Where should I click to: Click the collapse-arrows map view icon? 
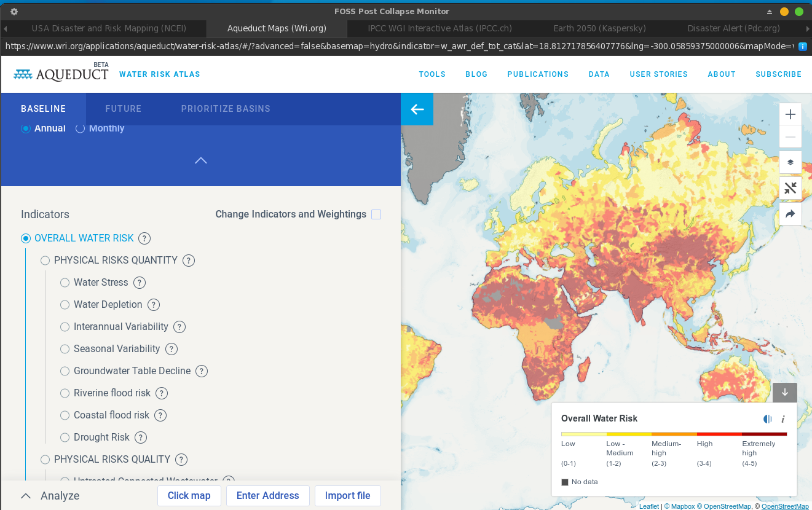pyautogui.click(x=790, y=189)
